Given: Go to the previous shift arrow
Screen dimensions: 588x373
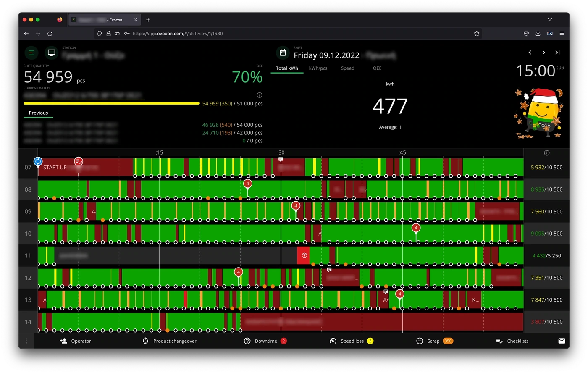Looking at the screenshot, I should point(530,53).
